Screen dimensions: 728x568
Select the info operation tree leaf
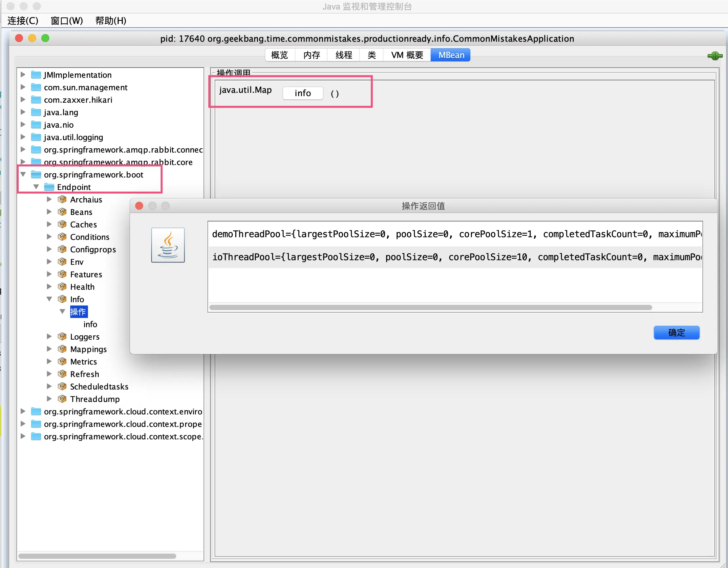90,324
